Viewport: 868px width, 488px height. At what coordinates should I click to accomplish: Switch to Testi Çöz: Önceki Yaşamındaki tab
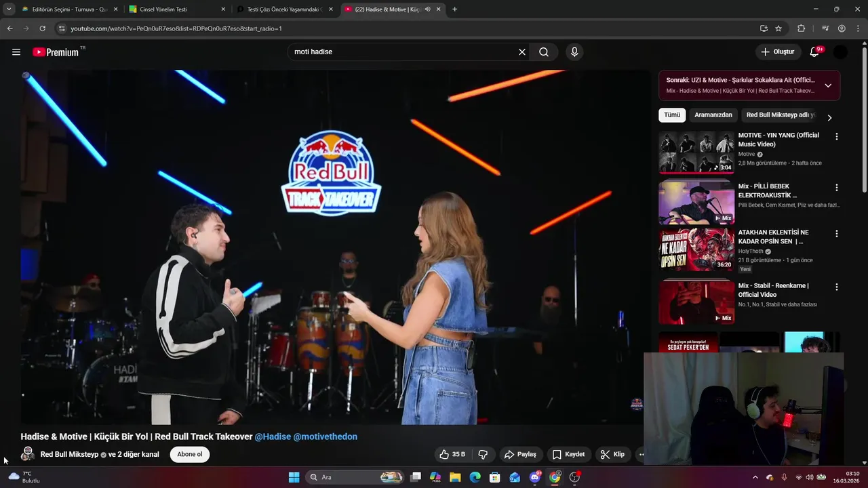(x=283, y=9)
